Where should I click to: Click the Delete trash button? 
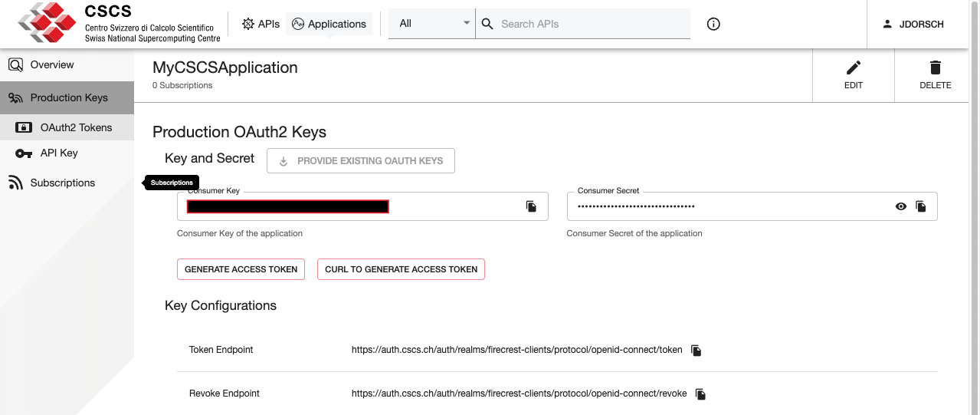click(936, 75)
